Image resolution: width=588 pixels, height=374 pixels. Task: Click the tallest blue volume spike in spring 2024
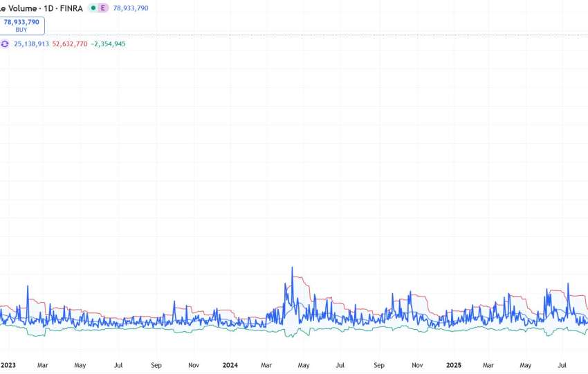[292, 268]
